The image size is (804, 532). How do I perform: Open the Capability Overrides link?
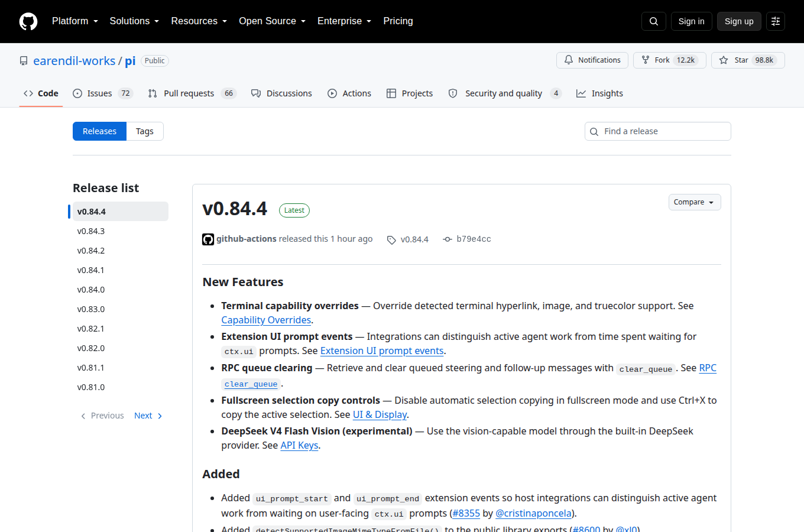click(x=266, y=320)
